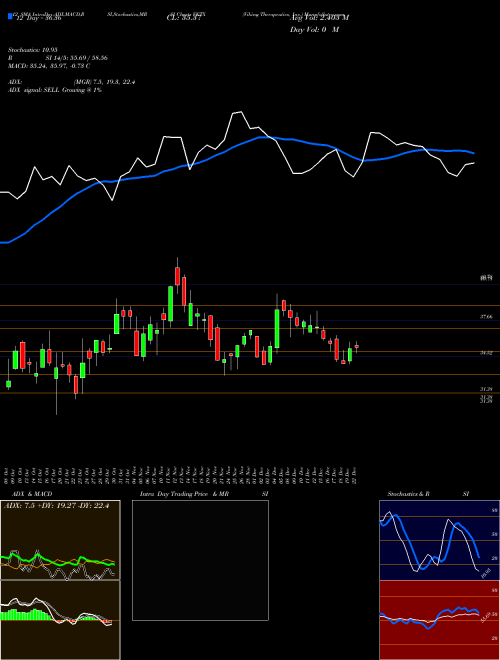This screenshot has height=660, width=500.
Task: Click the 37.66 price axis label
Action: (487, 317)
